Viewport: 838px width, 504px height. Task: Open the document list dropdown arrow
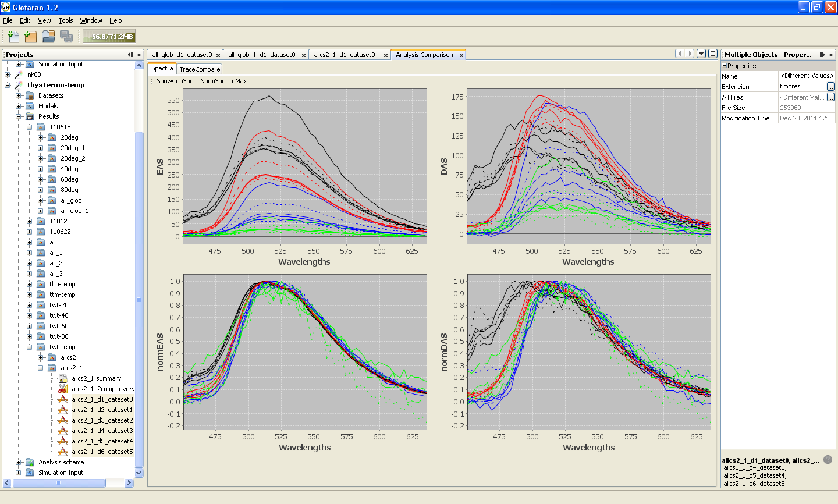point(701,54)
